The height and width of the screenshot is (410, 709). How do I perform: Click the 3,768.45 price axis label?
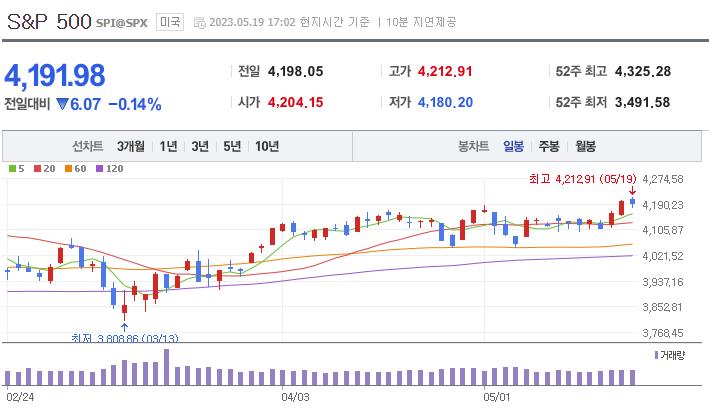pos(662,333)
